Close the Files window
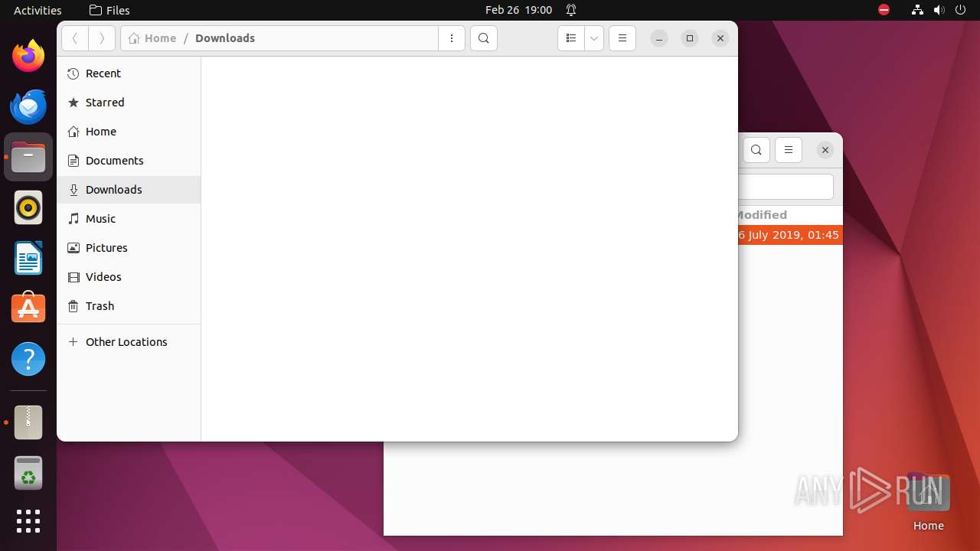 [x=720, y=38]
